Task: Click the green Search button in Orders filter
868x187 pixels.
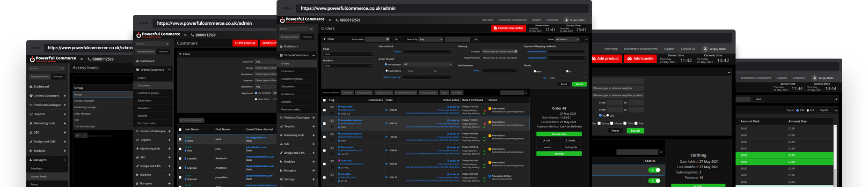Action: click(x=579, y=84)
